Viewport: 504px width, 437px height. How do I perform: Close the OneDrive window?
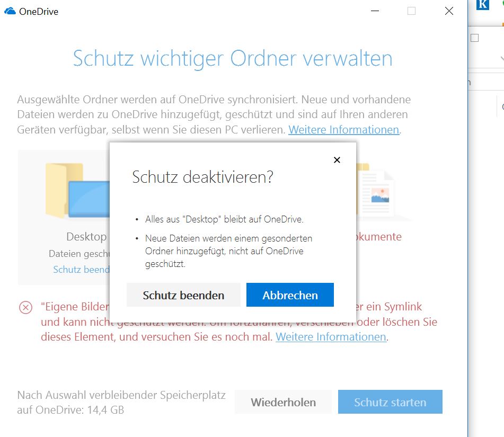coord(449,11)
